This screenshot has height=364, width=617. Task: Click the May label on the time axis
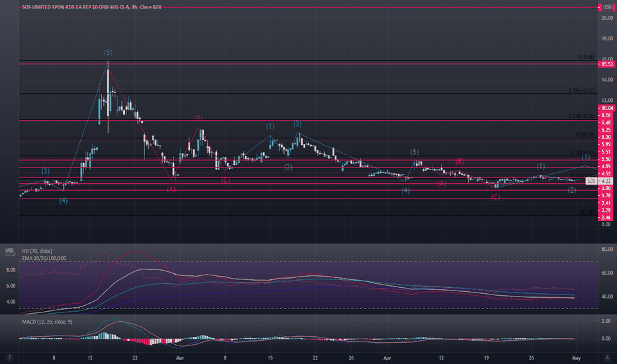point(576,357)
